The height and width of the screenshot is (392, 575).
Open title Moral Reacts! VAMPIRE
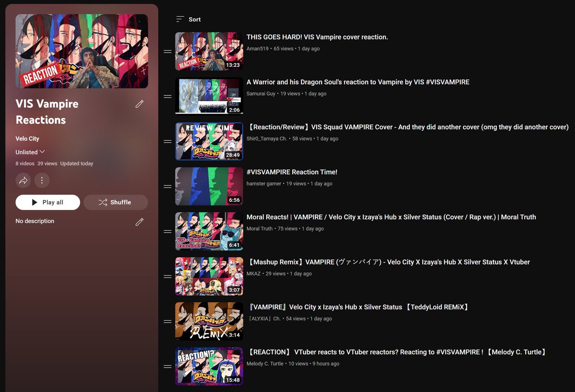point(391,217)
